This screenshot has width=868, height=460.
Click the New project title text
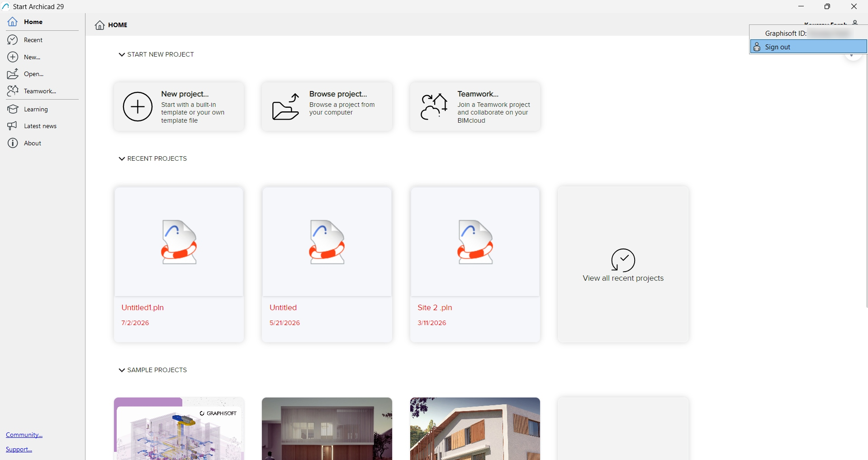185,94
